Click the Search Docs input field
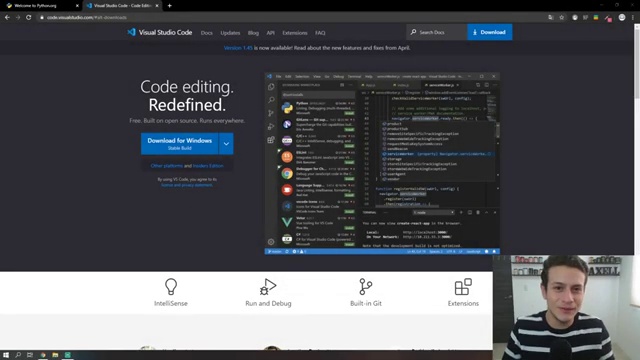Image resolution: width=640 pixels, height=360 pixels. [x=437, y=32]
